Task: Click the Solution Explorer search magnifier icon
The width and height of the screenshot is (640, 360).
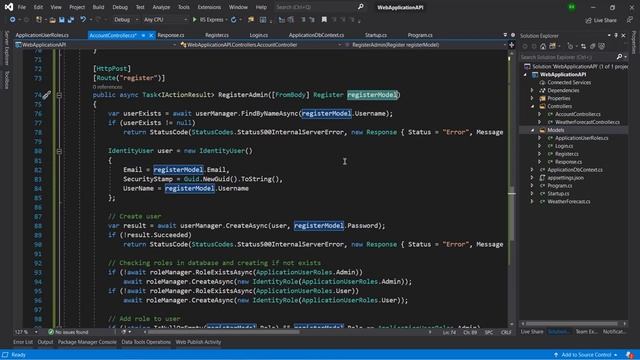Action: pyautogui.click(x=619, y=57)
